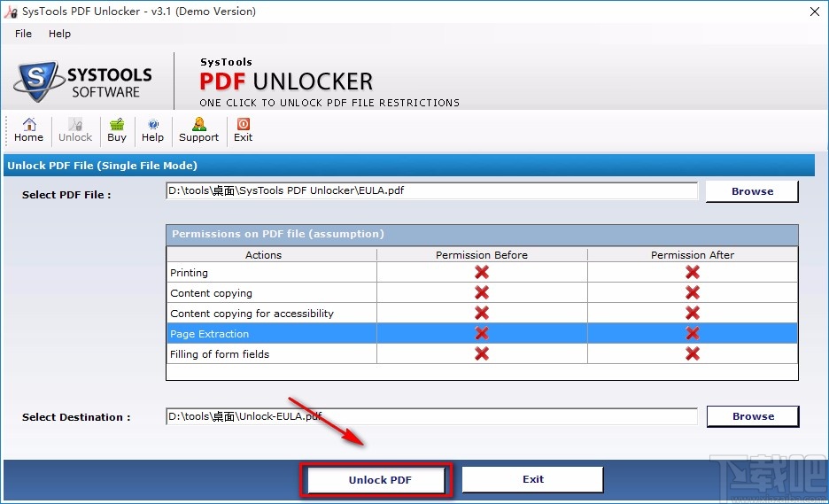Select Content copying for accessibility row
Viewport: 829px width, 504px height.
click(x=482, y=313)
